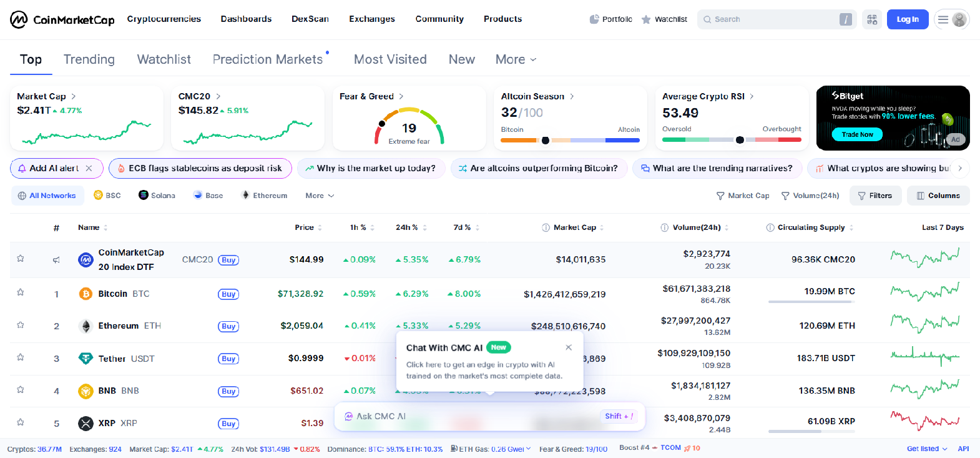Select Base network filter

pyautogui.click(x=208, y=196)
